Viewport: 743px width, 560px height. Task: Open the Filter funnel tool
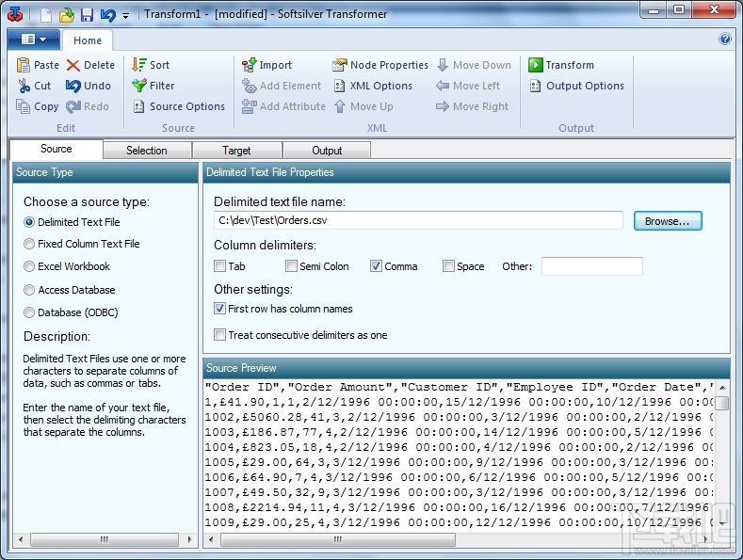153,86
